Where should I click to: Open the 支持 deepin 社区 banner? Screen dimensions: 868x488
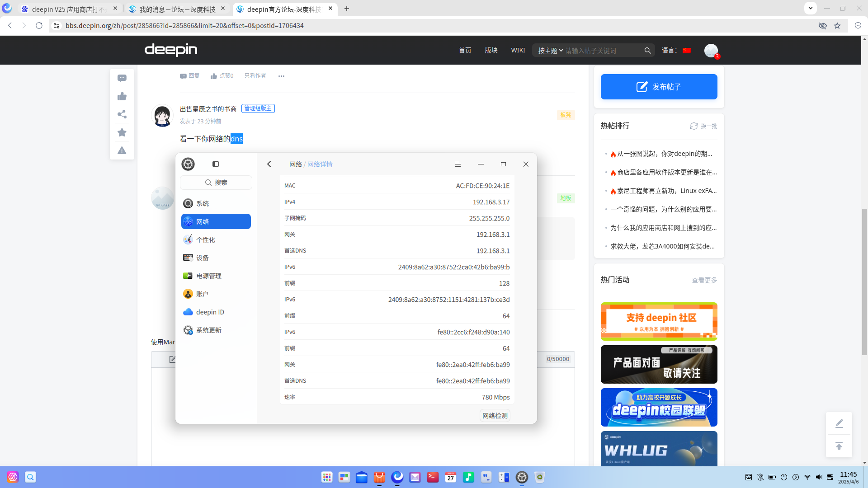[x=659, y=321]
